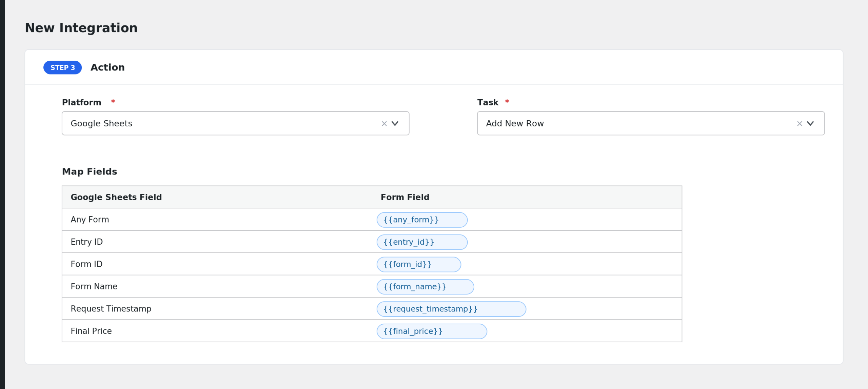Screen dimensions: 868x389
Task: Click the Task field label
Action: [488, 102]
